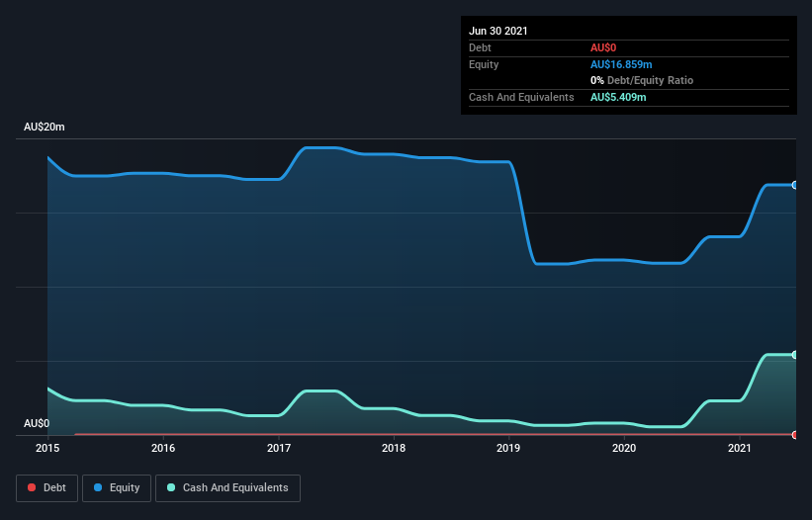
Task: Click the 0% Debt/Equity Ratio text
Action: pos(642,80)
